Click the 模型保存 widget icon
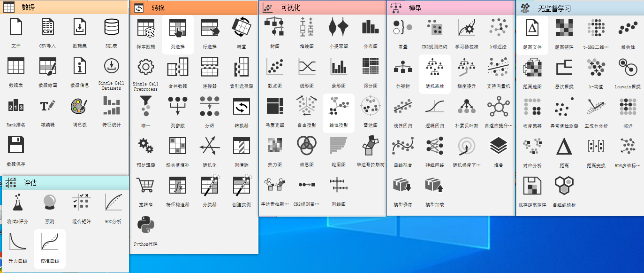This screenshot has width=644, height=273. click(x=403, y=186)
